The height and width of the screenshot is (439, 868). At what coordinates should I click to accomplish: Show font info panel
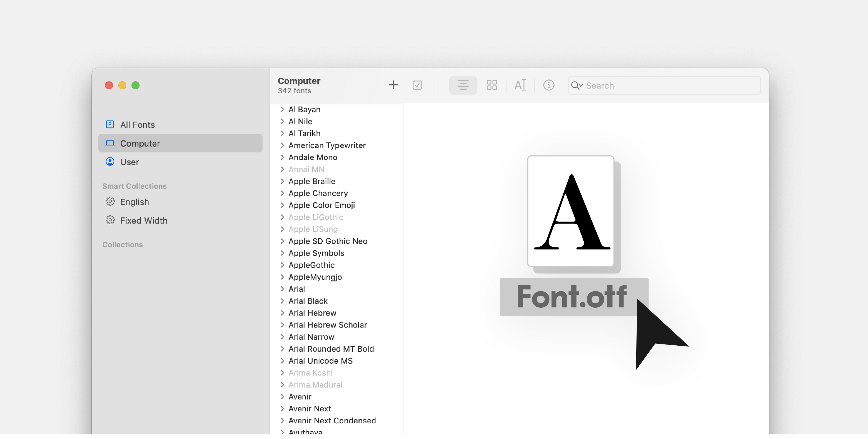point(549,85)
